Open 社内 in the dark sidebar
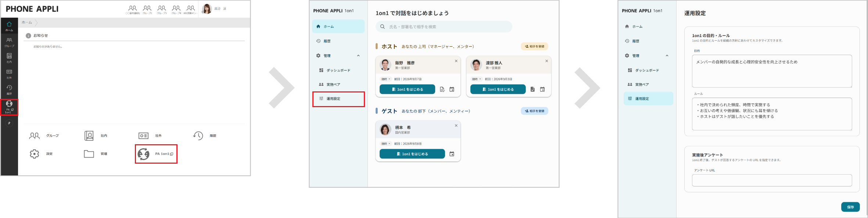Viewport: 868px width, 218px height. (x=9, y=58)
